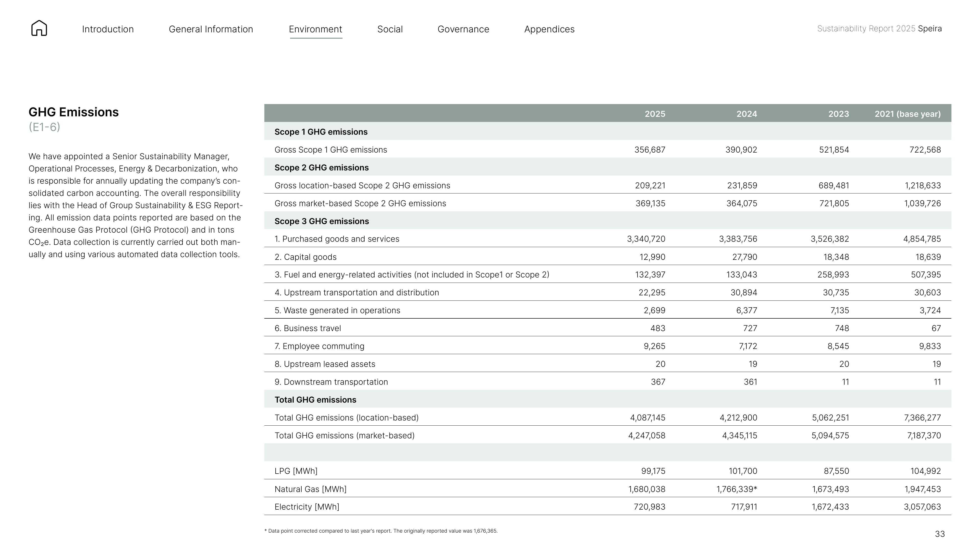
Task: Click Gross Scope 1 GHG emissions label
Action: (x=331, y=150)
